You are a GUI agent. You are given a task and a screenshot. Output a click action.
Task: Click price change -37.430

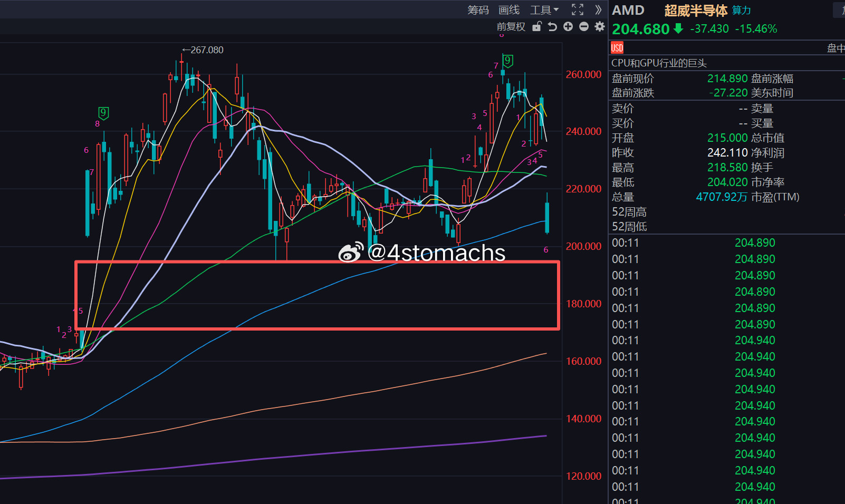pos(709,29)
